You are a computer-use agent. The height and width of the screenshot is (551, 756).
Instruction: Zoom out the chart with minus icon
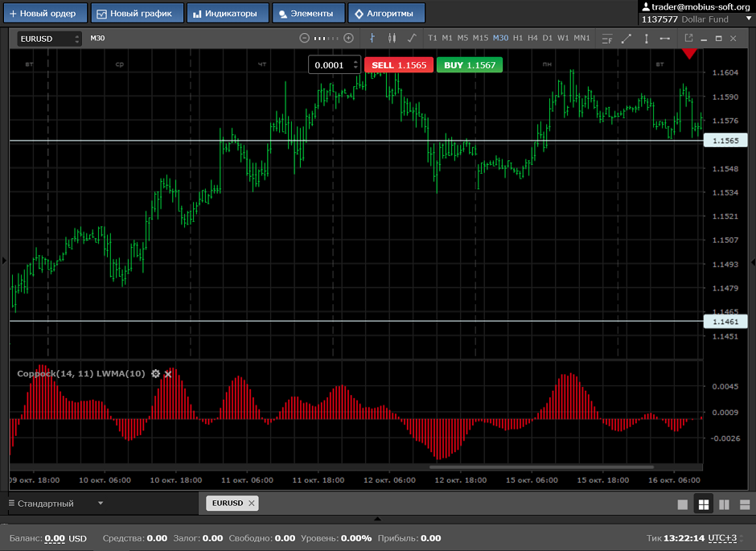304,38
